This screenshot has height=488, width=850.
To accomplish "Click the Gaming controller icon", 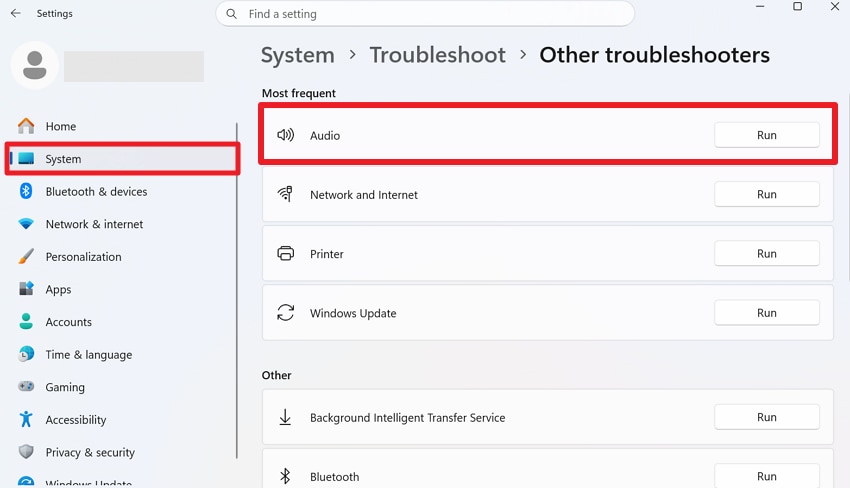I will (25, 387).
